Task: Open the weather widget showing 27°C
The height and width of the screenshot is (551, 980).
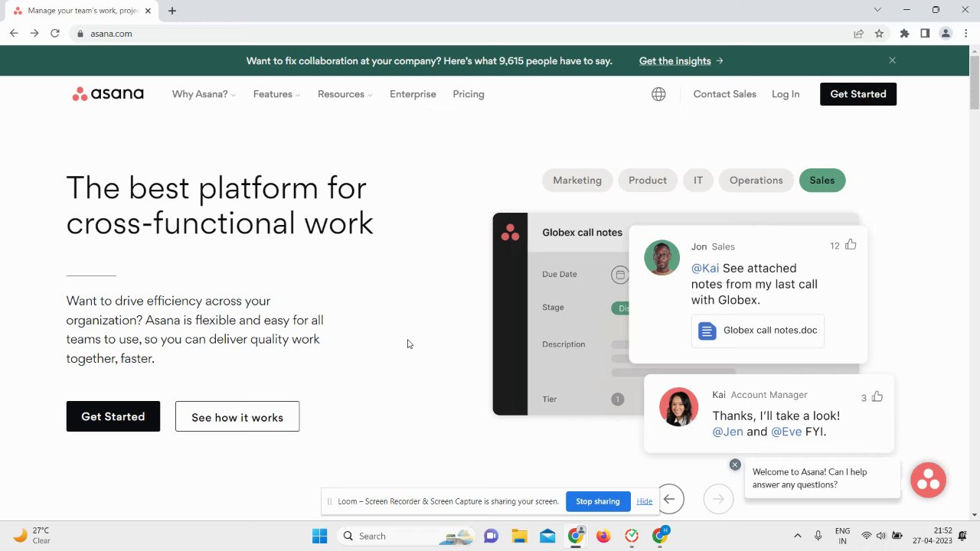Action: (x=32, y=536)
